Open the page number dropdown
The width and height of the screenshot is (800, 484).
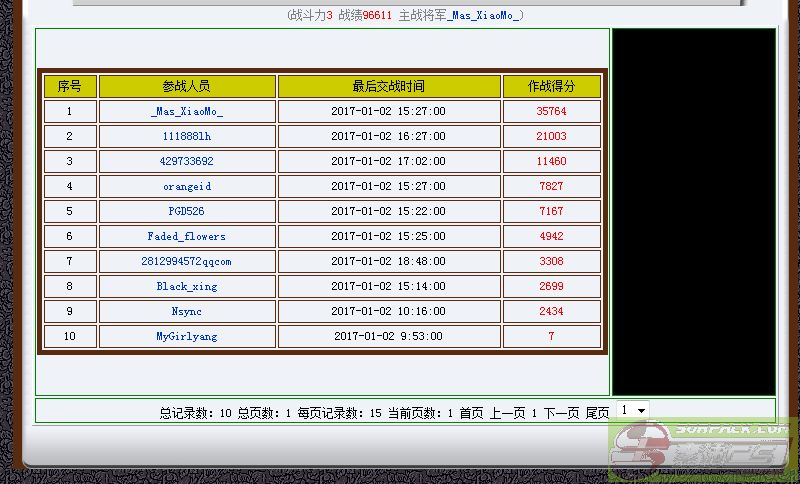[x=633, y=411]
